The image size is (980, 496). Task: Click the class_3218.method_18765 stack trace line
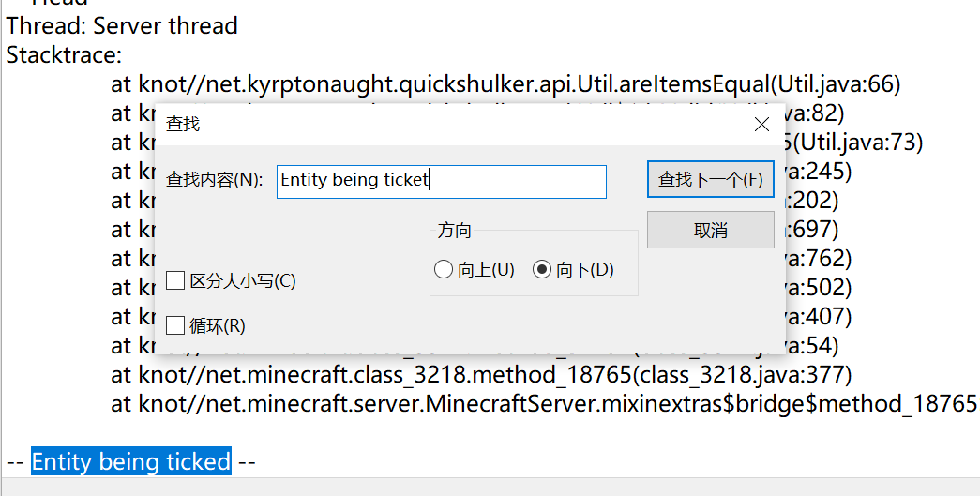pyautogui.click(x=480, y=375)
